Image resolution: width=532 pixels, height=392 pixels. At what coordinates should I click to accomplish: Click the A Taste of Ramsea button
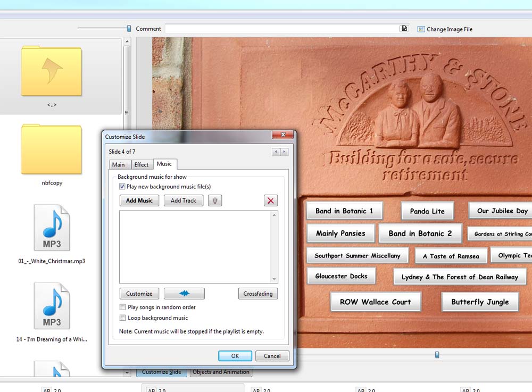(x=451, y=256)
